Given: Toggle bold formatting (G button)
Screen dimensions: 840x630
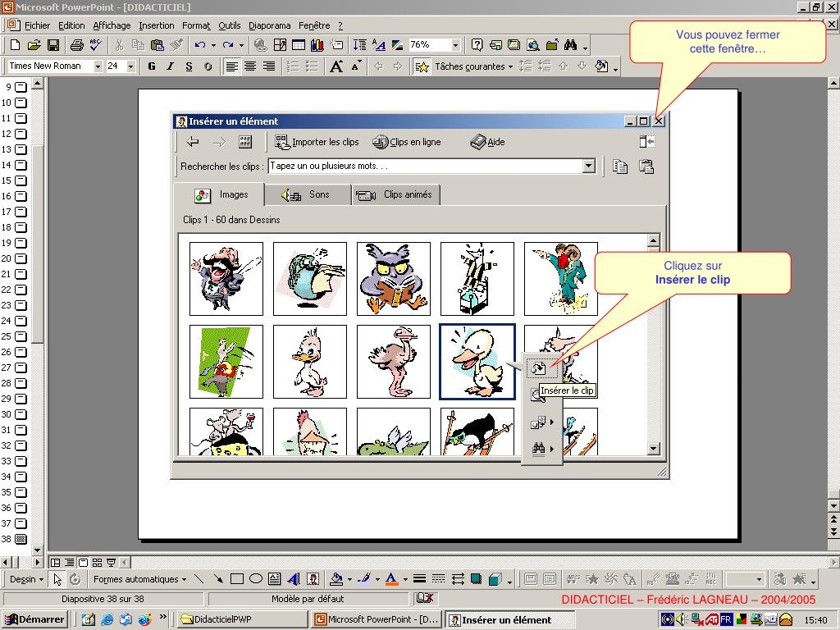Looking at the screenshot, I should tap(152, 66).
